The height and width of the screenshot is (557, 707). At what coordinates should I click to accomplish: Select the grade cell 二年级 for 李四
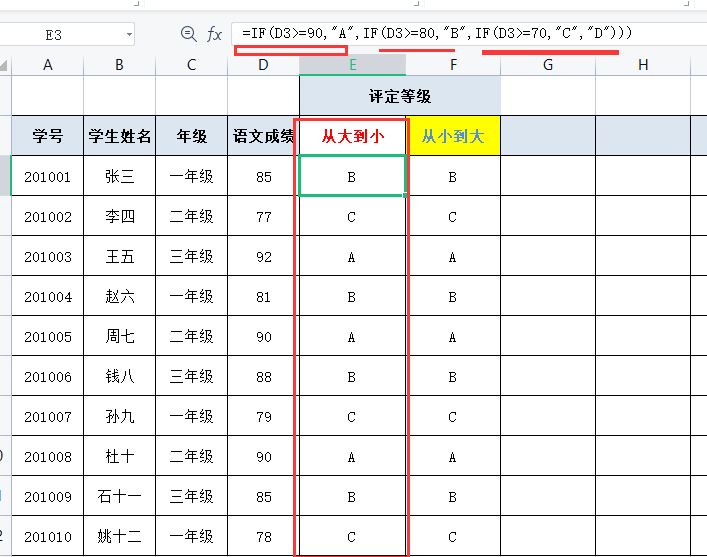pos(192,216)
